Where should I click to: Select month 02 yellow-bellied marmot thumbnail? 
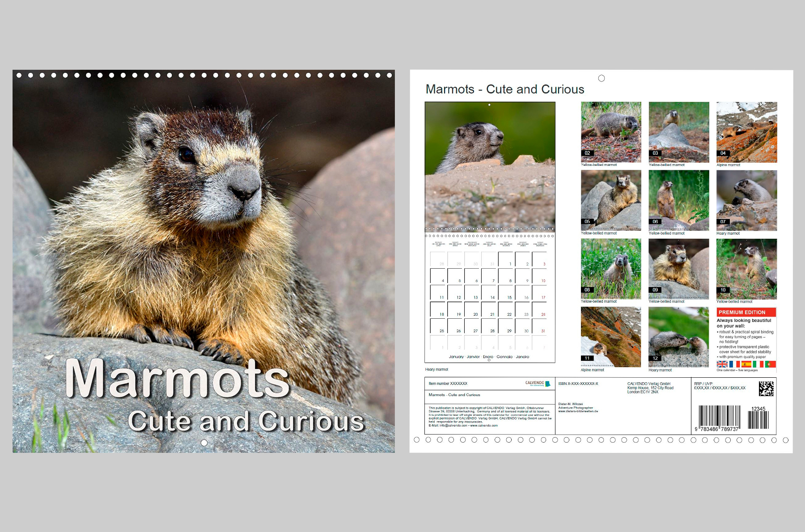point(611,132)
